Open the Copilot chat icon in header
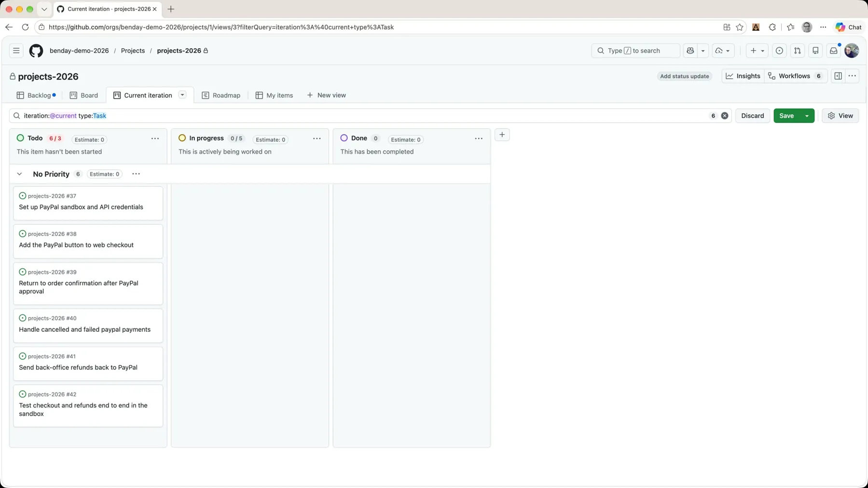 (690, 51)
